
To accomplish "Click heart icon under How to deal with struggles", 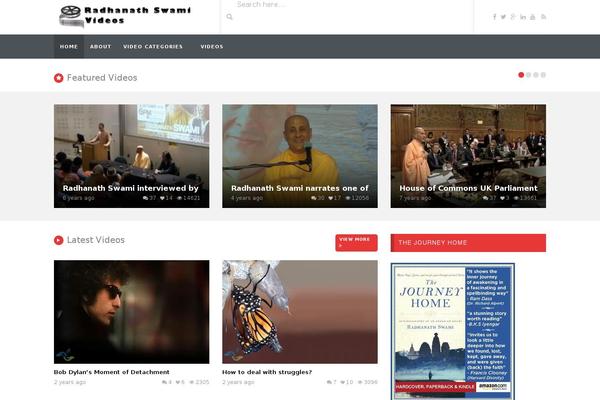I will (343, 382).
